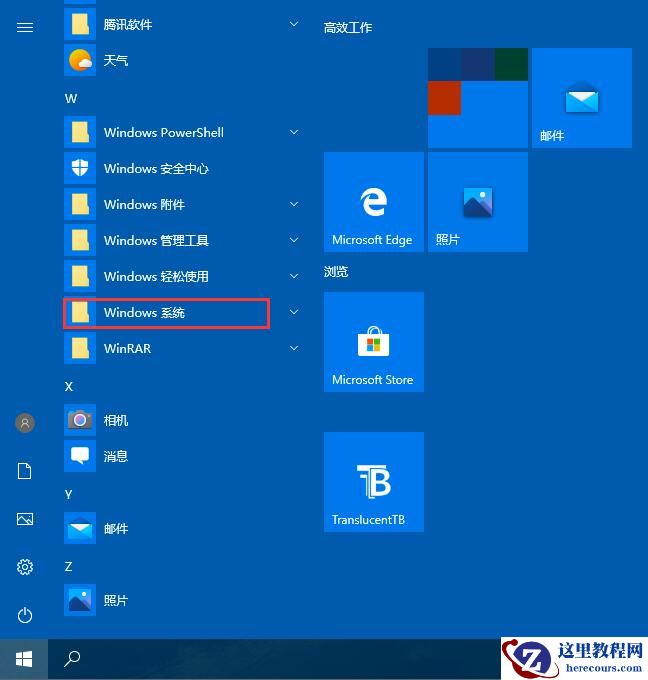The height and width of the screenshot is (680, 648).
Task: Click the 消息 label text
Action: 116,456
